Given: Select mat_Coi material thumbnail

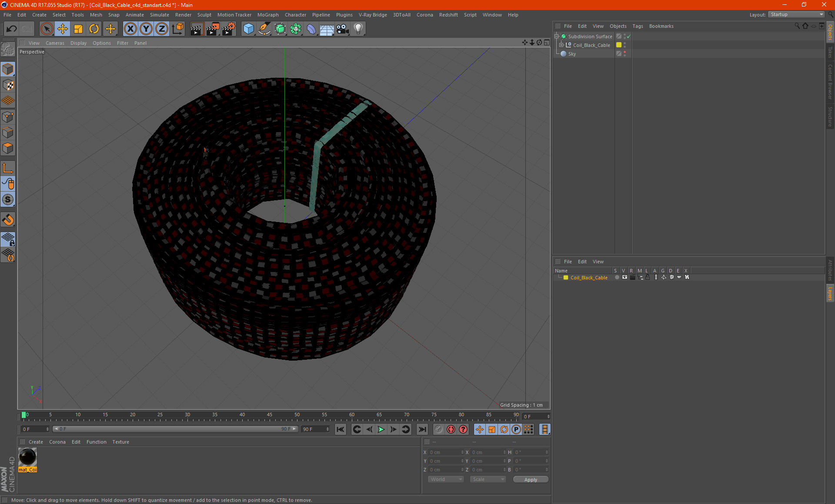Looking at the screenshot, I should (x=28, y=457).
